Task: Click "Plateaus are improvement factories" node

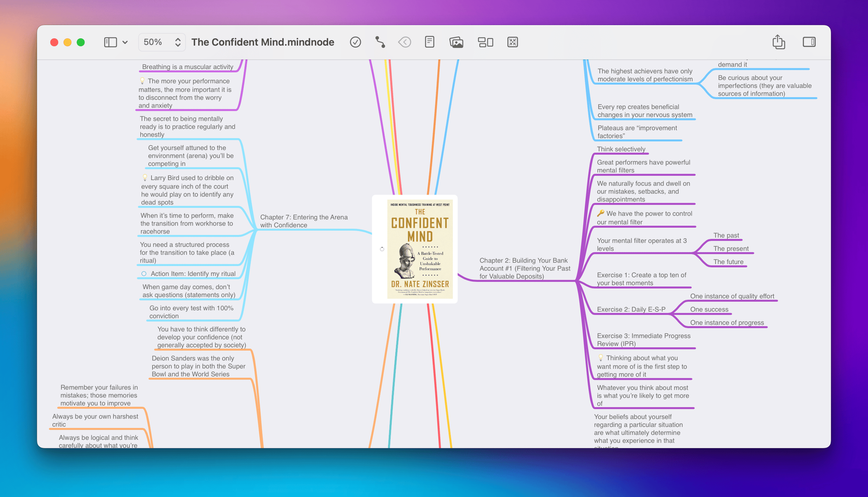Action: point(637,132)
